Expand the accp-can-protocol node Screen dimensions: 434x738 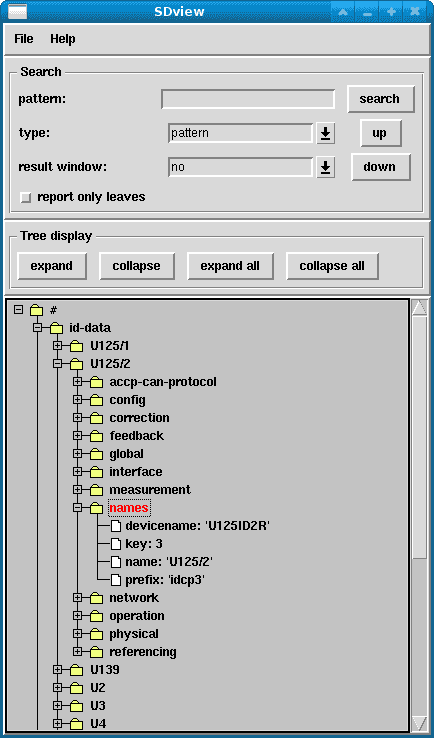point(77,382)
